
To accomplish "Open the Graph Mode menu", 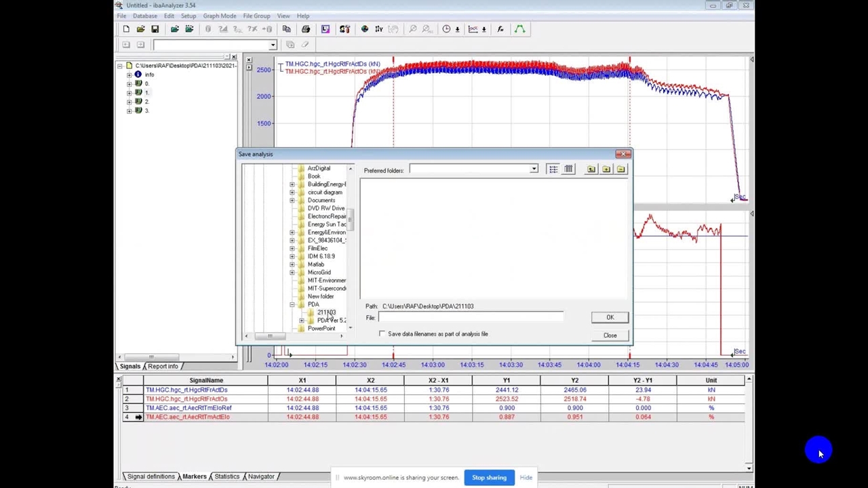I will pos(219,16).
